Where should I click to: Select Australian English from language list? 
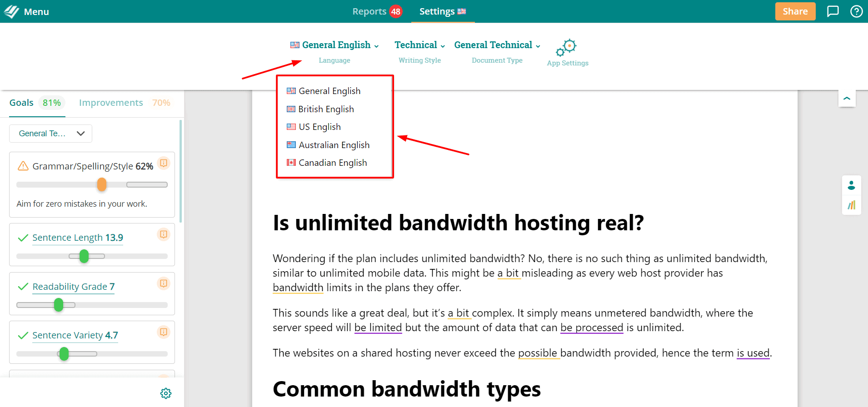coord(328,145)
